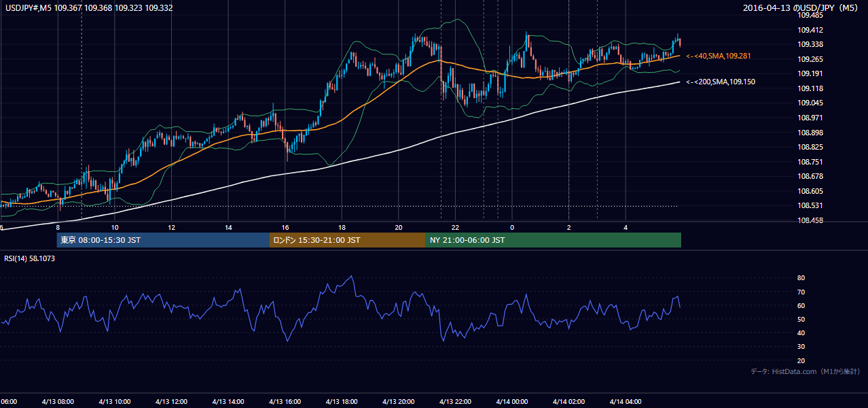Click the 40 SMA 109.281 label
868x408 pixels.
(719, 56)
